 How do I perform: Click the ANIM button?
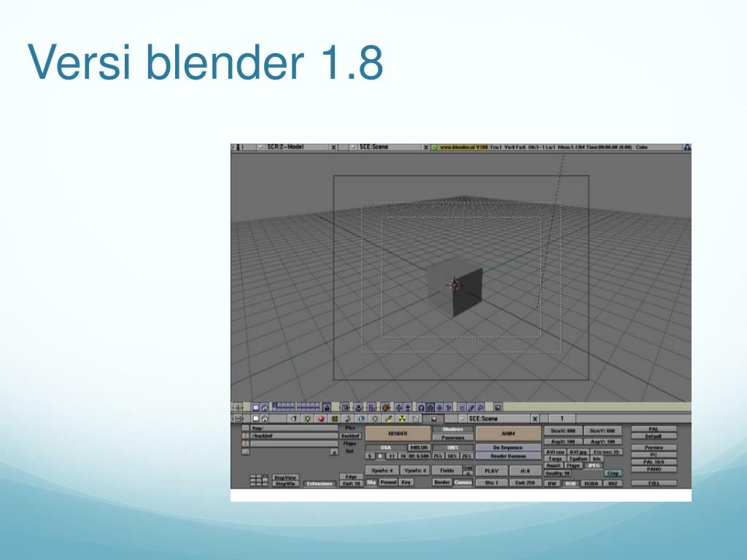[508, 433]
